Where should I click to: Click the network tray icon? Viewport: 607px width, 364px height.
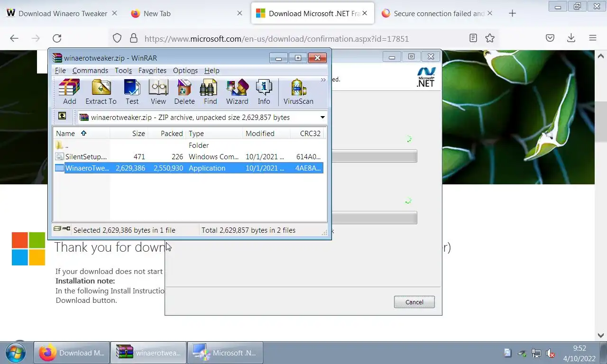coord(536,353)
